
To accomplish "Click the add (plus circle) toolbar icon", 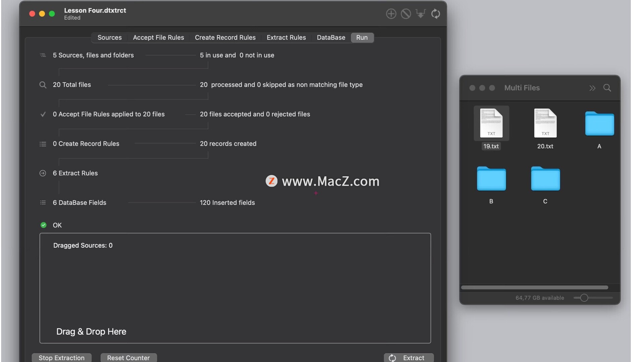I will [391, 14].
